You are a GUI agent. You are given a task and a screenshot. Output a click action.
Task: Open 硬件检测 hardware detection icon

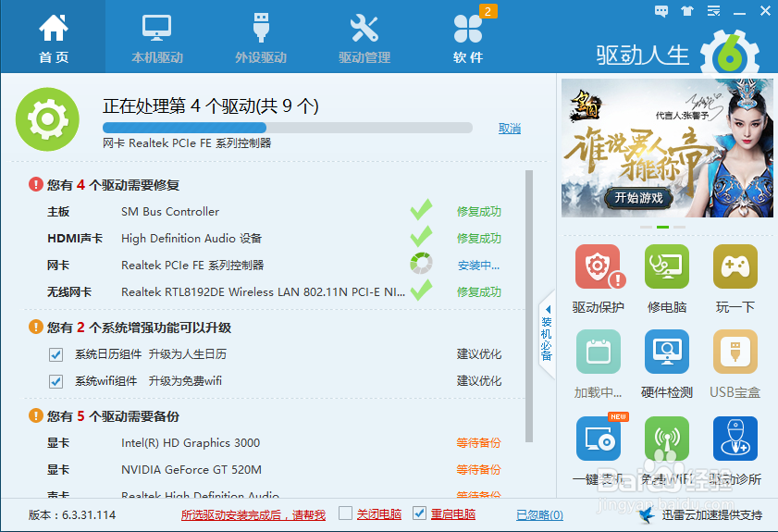(x=667, y=352)
